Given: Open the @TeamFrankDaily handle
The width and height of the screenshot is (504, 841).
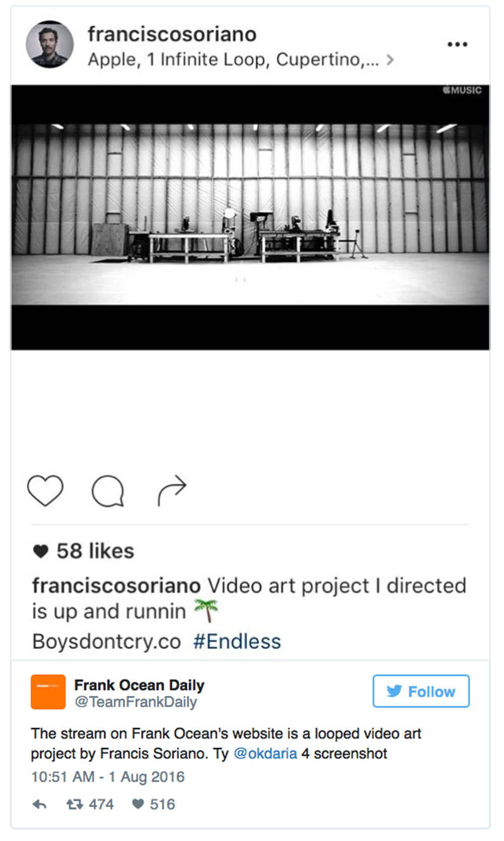Looking at the screenshot, I should pos(136,702).
